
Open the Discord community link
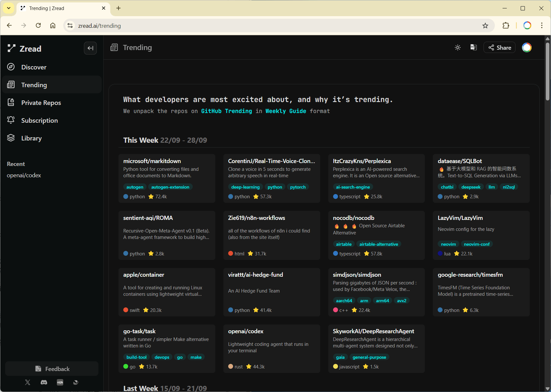coord(44,382)
